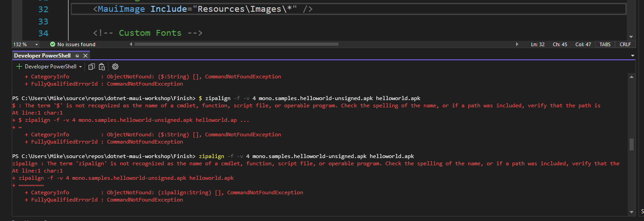Click the MauiImage Include line in editor
644x221 pixels.
[203, 9]
